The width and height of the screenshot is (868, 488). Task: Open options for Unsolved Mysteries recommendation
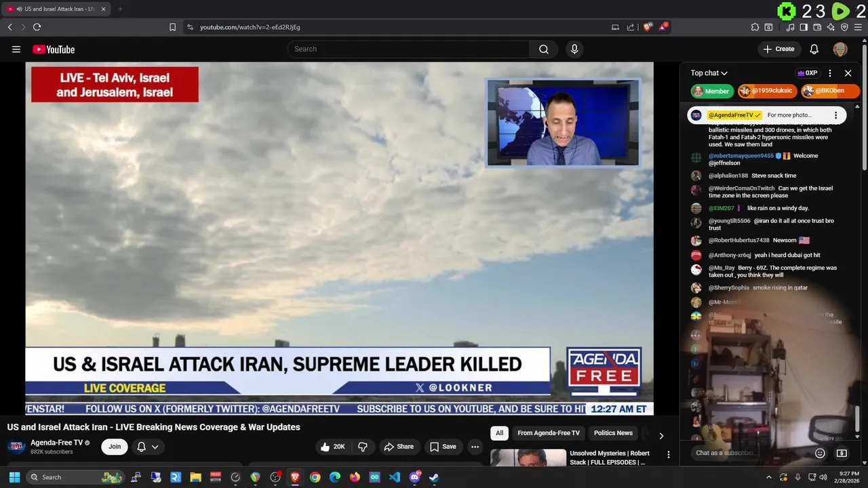point(668,455)
